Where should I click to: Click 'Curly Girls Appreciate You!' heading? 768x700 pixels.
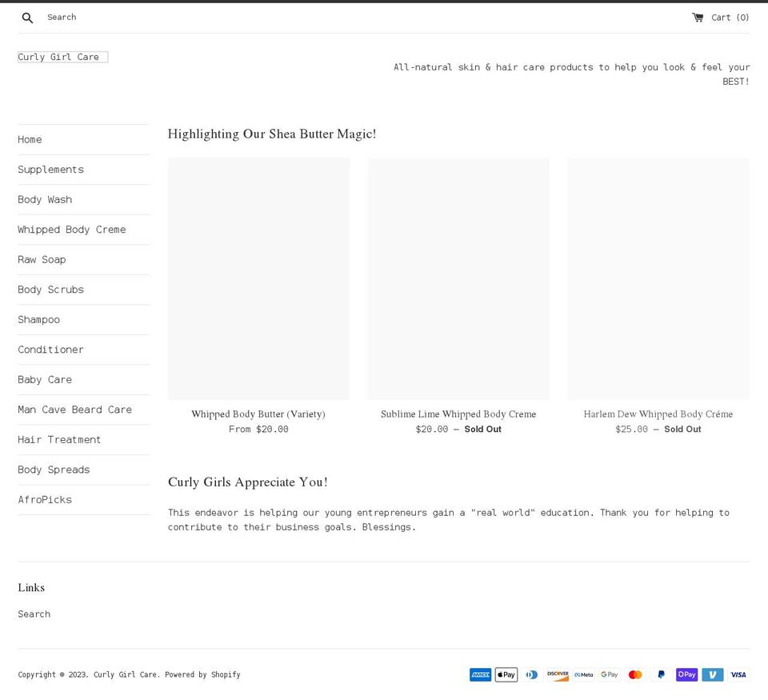point(248,482)
